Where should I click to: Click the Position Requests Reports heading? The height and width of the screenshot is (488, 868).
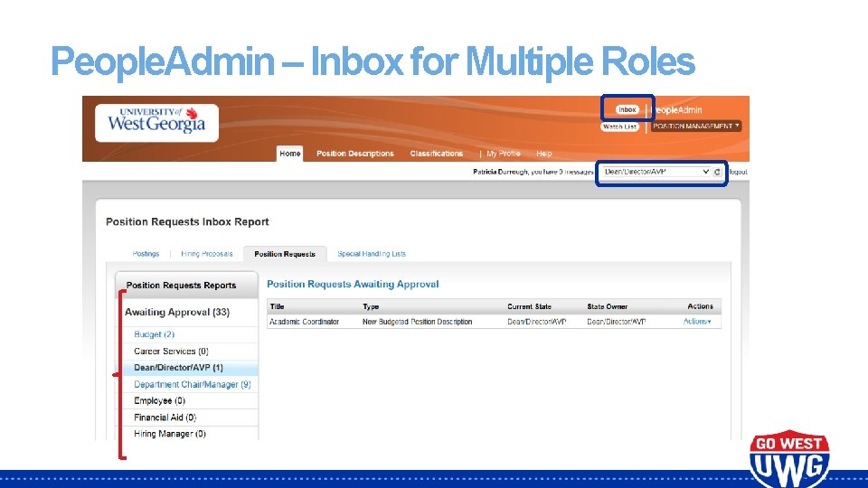tap(181, 286)
